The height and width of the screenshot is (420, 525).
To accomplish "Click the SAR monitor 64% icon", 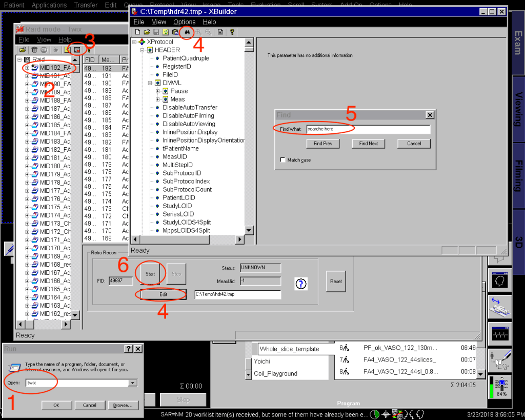I will point(499,387).
